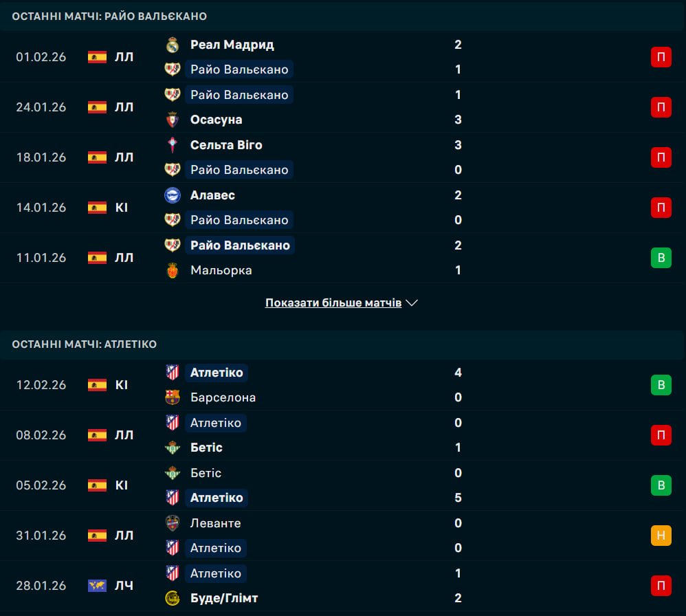This screenshot has width=686, height=616.
Task: Open the Реал Мадрид team name link
Action: 232,45
